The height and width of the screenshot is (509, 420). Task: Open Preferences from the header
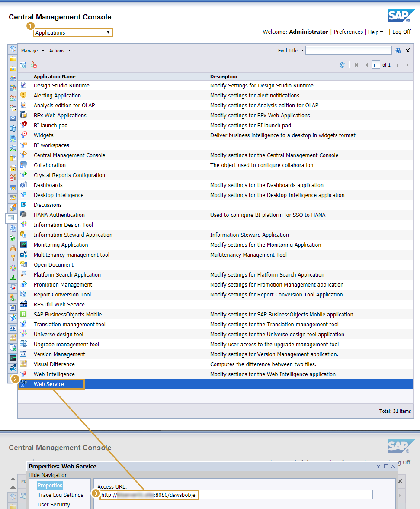tap(348, 32)
